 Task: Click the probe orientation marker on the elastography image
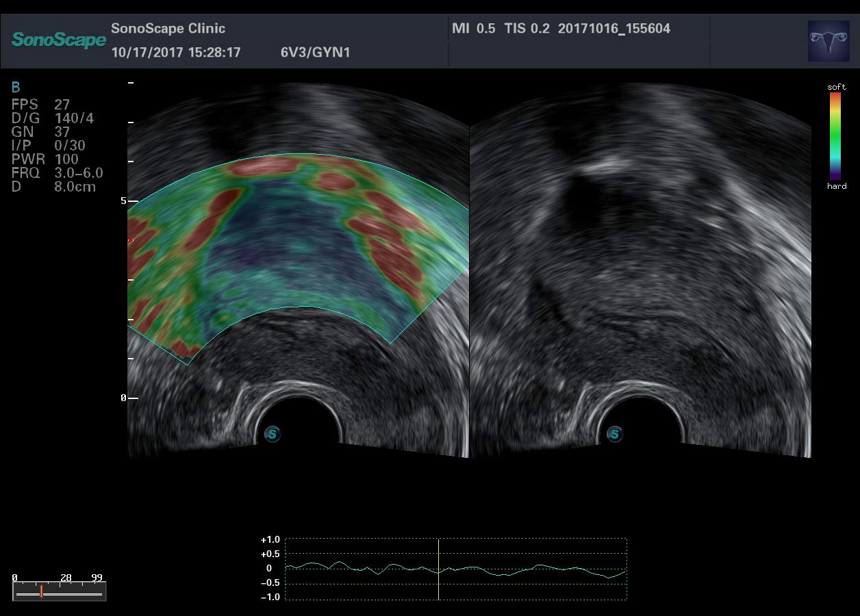point(273,434)
